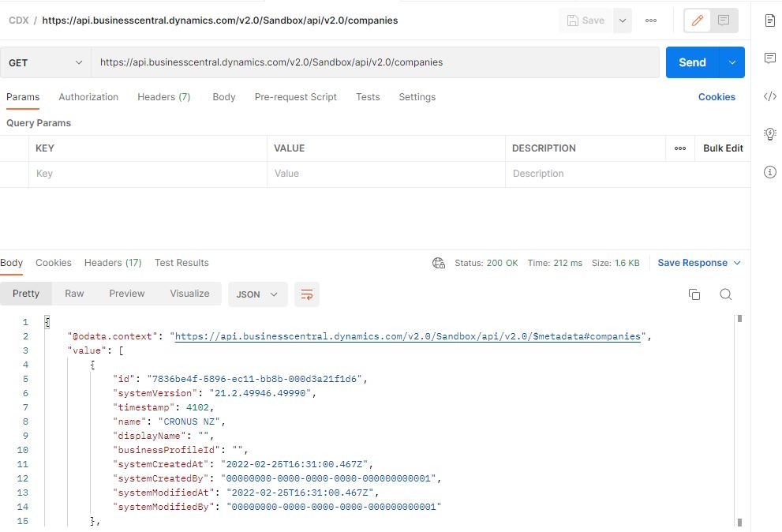Search within the response body
Image resolution: width=782 pixels, height=532 pixels.
[x=726, y=294]
